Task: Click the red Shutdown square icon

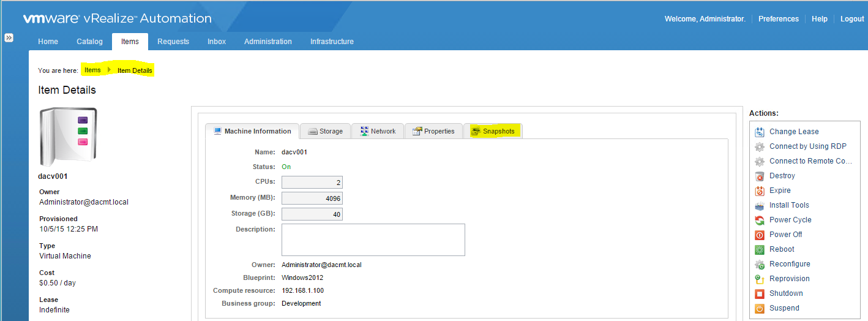Action: (x=760, y=293)
